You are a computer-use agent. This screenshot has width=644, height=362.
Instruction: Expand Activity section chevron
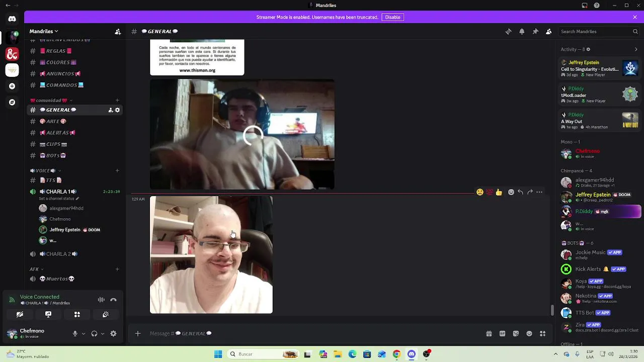coord(636,49)
